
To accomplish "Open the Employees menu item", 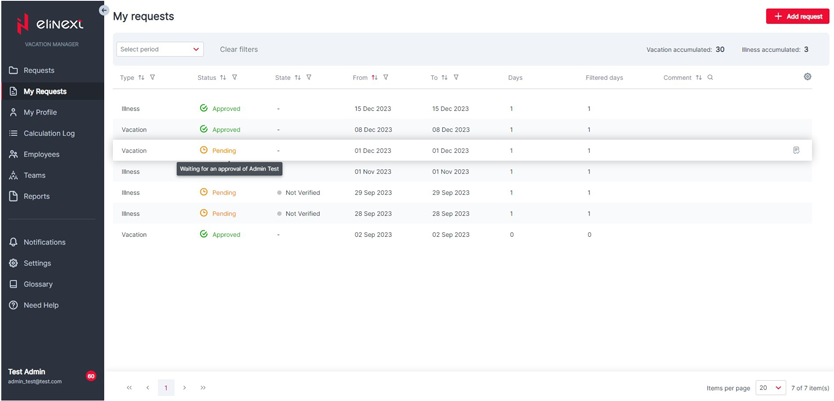I will pyautogui.click(x=41, y=154).
